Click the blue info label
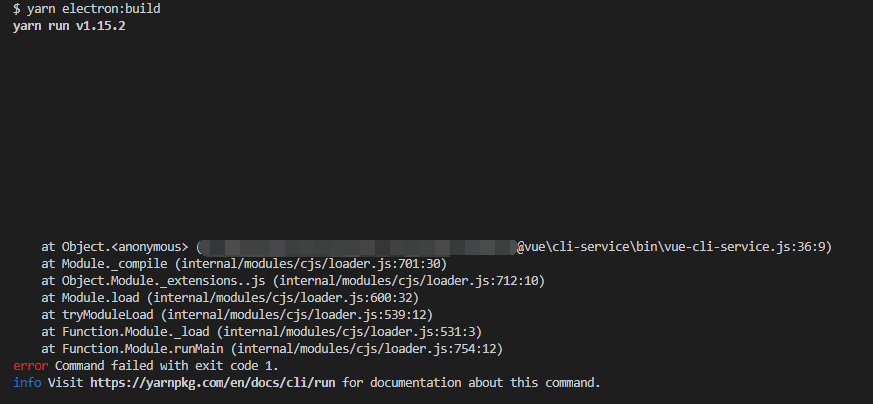The height and width of the screenshot is (404, 873). pyautogui.click(x=27, y=383)
